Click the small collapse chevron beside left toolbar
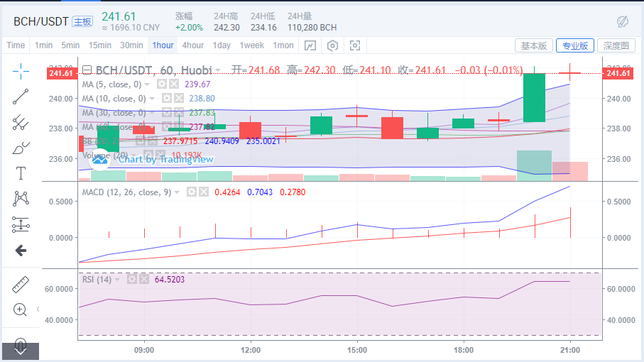The image size is (644, 362). coord(38,309)
